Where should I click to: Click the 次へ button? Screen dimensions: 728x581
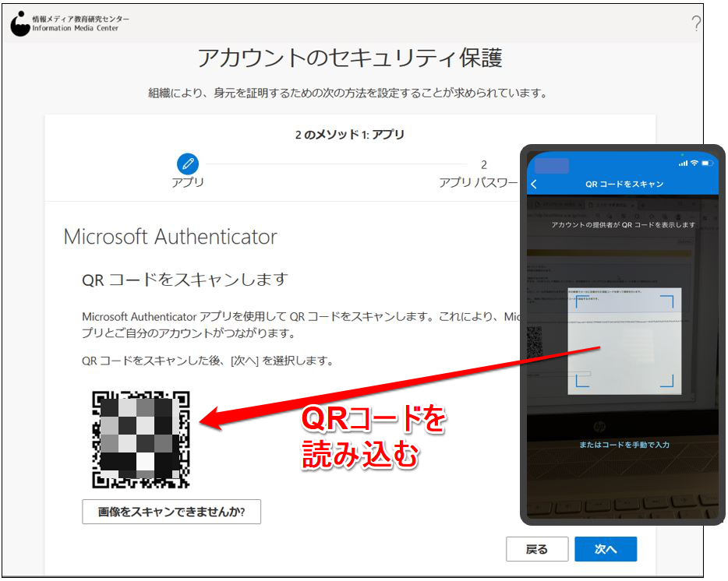click(x=606, y=549)
